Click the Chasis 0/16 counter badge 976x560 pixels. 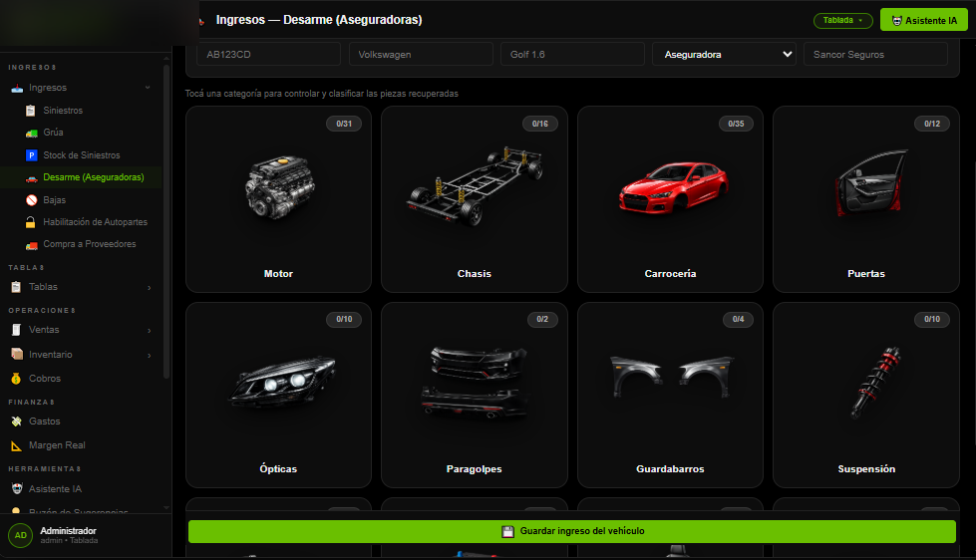[x=539, y=124]
